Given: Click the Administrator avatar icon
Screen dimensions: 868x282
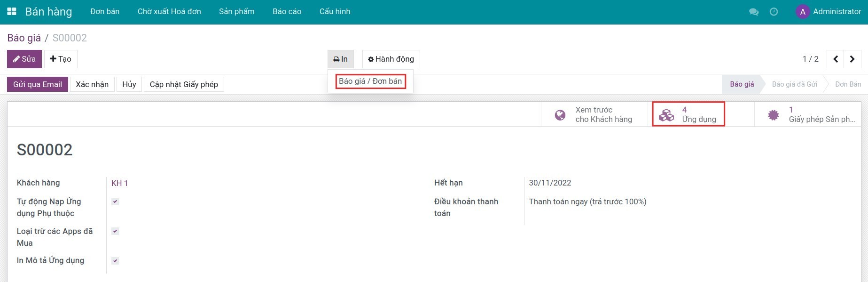Looking at the screenshot, I should coord(802,12).
